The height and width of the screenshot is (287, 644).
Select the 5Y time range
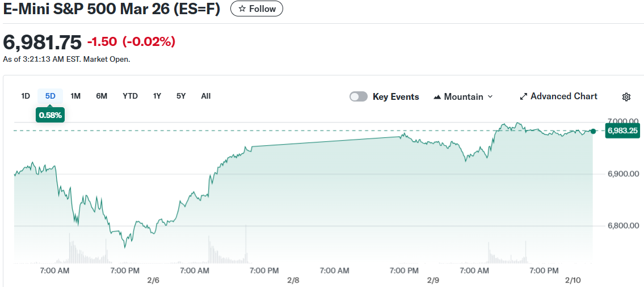coord(181,96)
